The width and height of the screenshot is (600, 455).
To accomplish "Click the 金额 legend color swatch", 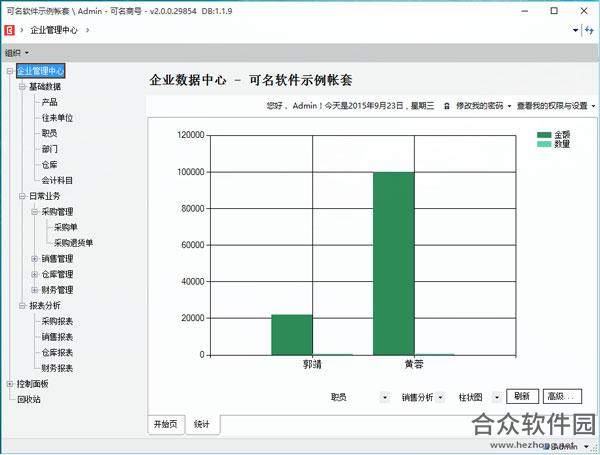I will [544, 135].
